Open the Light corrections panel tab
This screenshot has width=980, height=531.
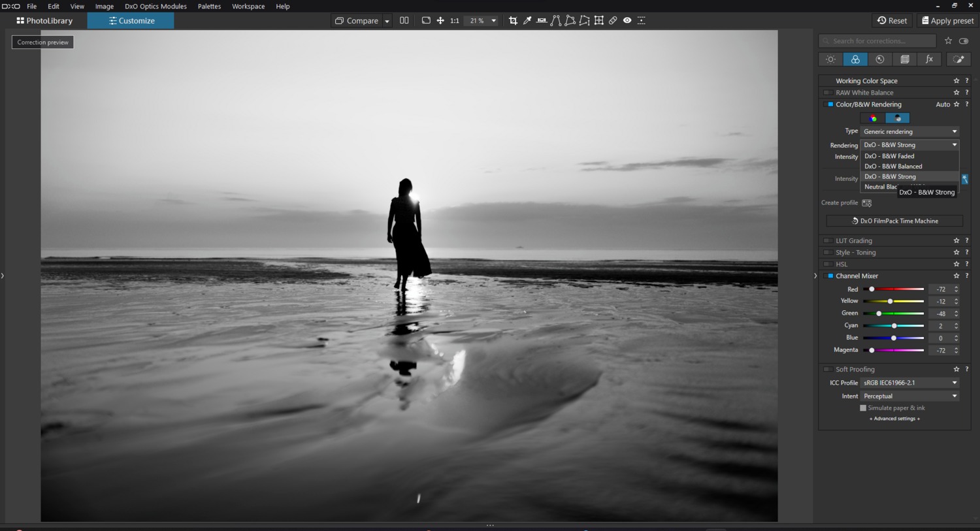click(x=830, y=59)
